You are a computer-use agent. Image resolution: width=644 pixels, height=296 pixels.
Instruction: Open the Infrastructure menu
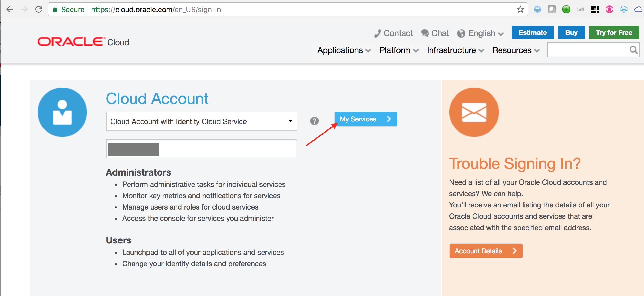tap(455, 50)
